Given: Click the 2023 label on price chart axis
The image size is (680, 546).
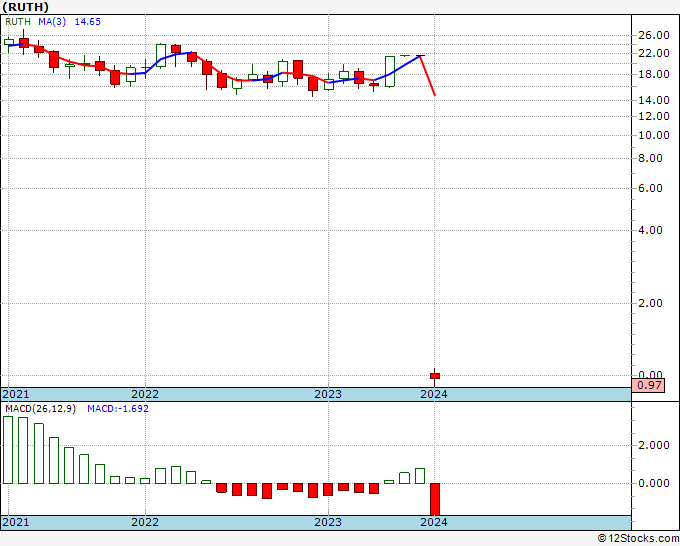Looking at the screenshot, I should point(328,394).
